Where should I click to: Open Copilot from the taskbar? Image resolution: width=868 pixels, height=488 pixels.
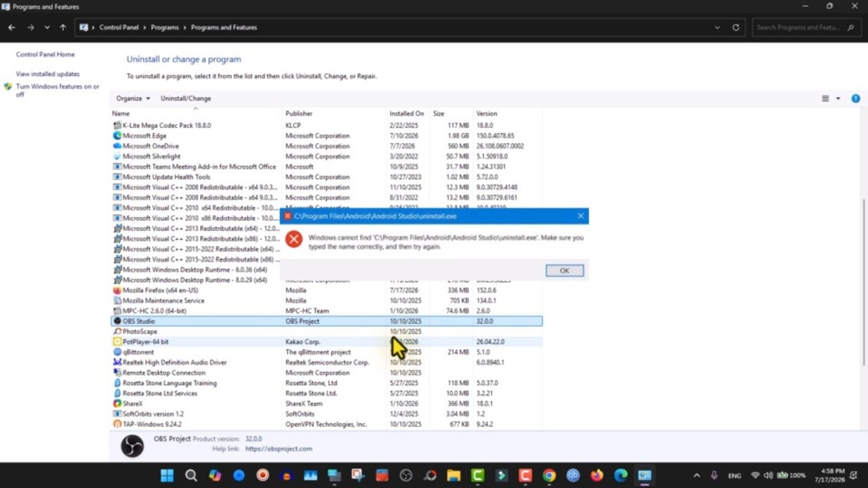[x=215, y=476]
